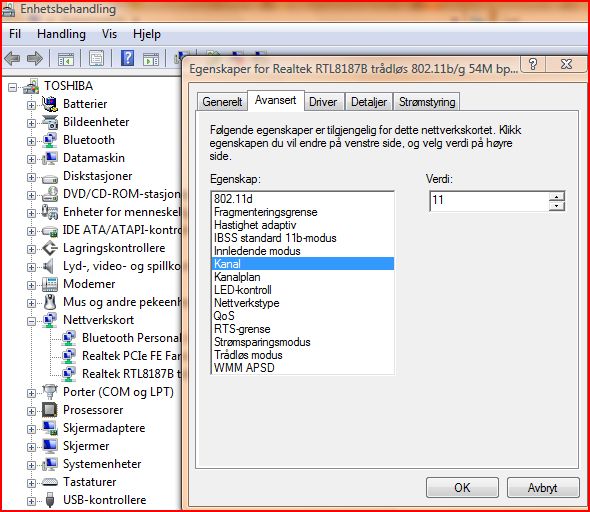The width and height of the screenshot is (590, 512).
Task: Open the Handling menu
Action: 61,34
